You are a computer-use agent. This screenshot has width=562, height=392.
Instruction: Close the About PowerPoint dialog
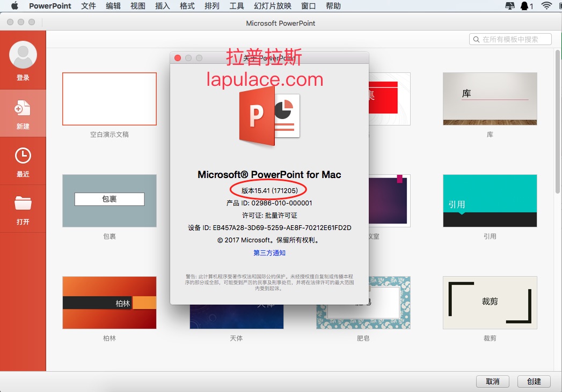point(178,58)
